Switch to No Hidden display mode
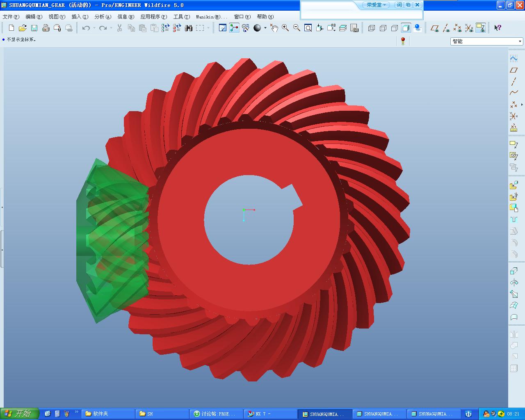 [395, 28]
